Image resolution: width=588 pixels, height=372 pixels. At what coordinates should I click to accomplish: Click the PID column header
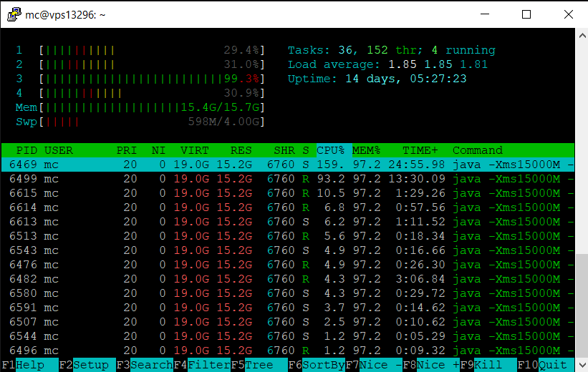click(x=26, y=150)
